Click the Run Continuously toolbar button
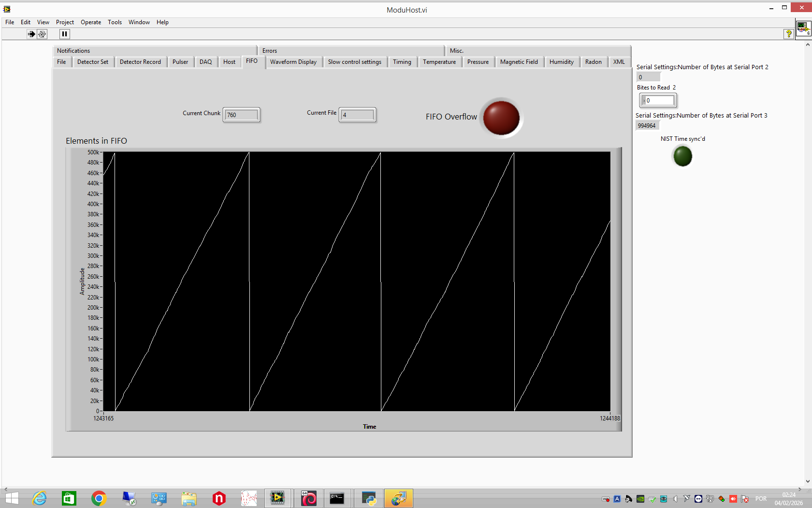This screenshot has width=812, height=508. [x=42, y=34]
